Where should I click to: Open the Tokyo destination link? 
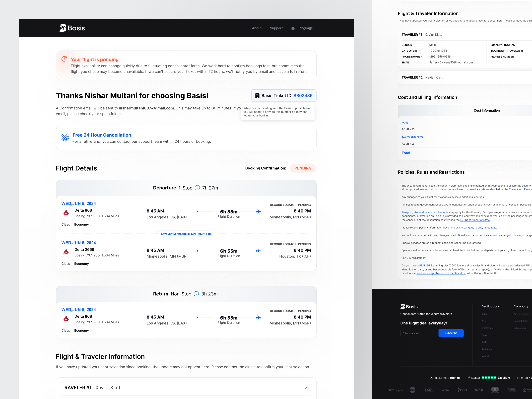click(x=484, y=335)
